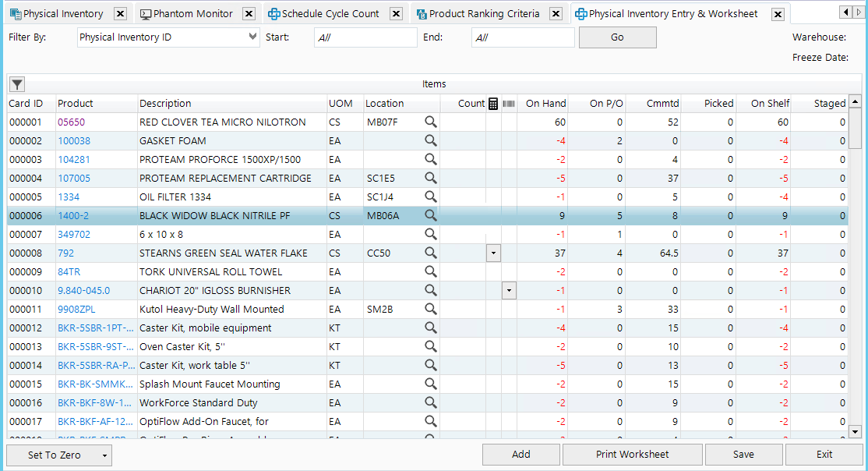Image resolution: width=868 pixels, height=471 pixels.
Task: Open the dropdown arrow on the STEARNS row
Action: pyautogui.click(x=493, y=253)
